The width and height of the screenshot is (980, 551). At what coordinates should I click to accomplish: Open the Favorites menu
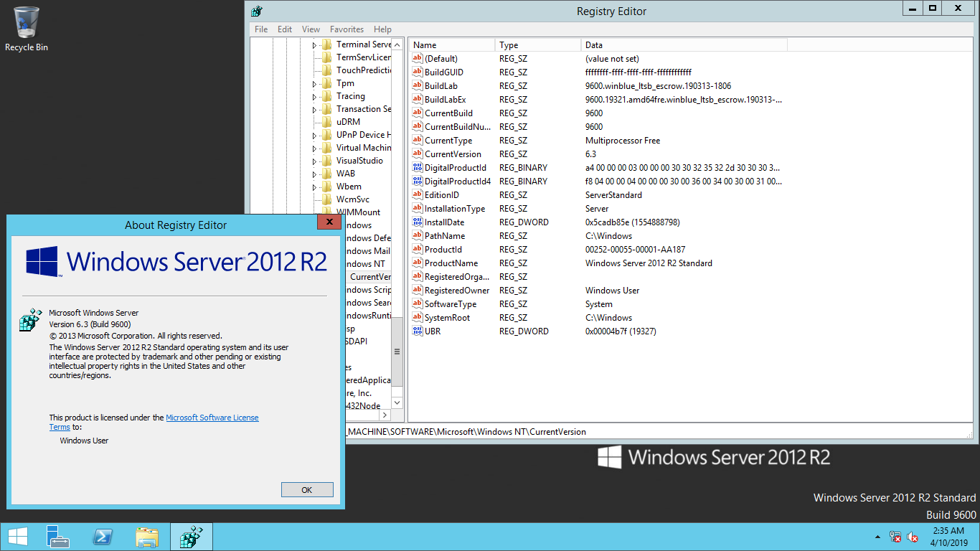pyautogui.click(x=347, y=29)
